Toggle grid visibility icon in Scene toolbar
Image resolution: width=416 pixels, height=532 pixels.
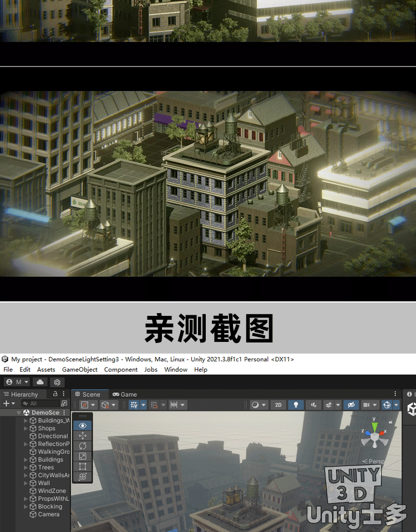click(134, 405)
